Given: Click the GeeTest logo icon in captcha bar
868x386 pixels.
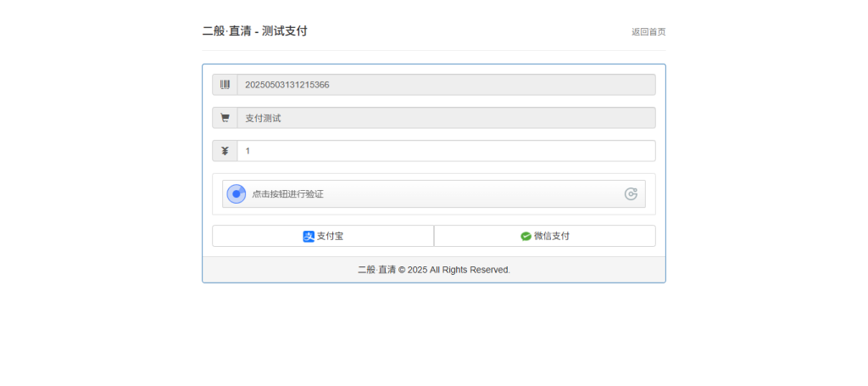Looking at the screenshot, I should coord(631,194).
